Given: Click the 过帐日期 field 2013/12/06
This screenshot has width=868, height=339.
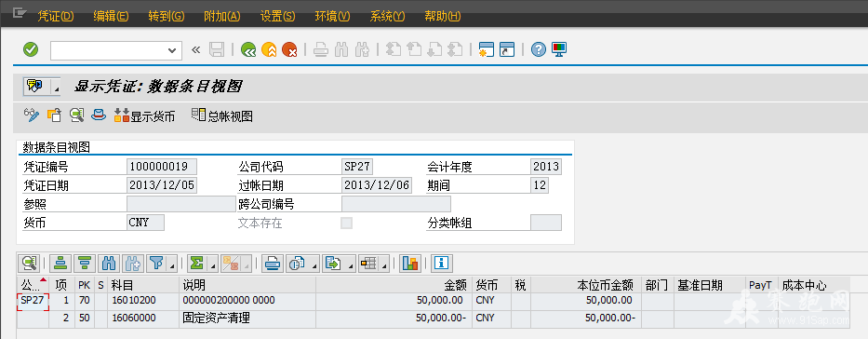Looking at the screenshot, I should [x=377, y=185].
